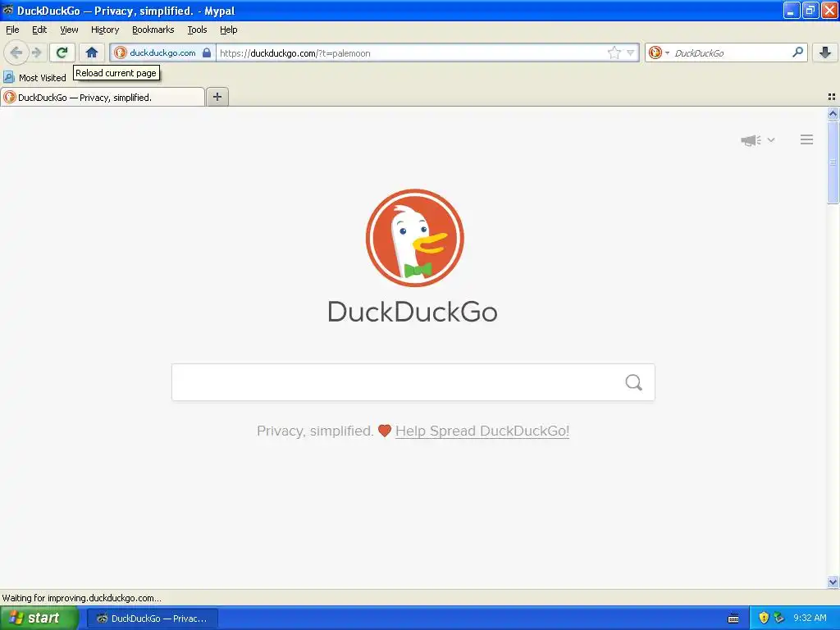
Task: Open the search engine selector dropdown
Action: coord(659,52)
